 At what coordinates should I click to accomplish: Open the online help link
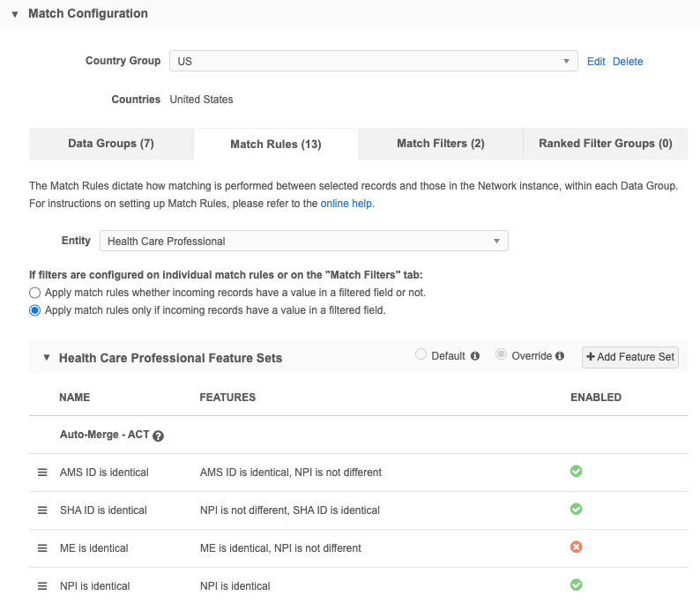346,204
